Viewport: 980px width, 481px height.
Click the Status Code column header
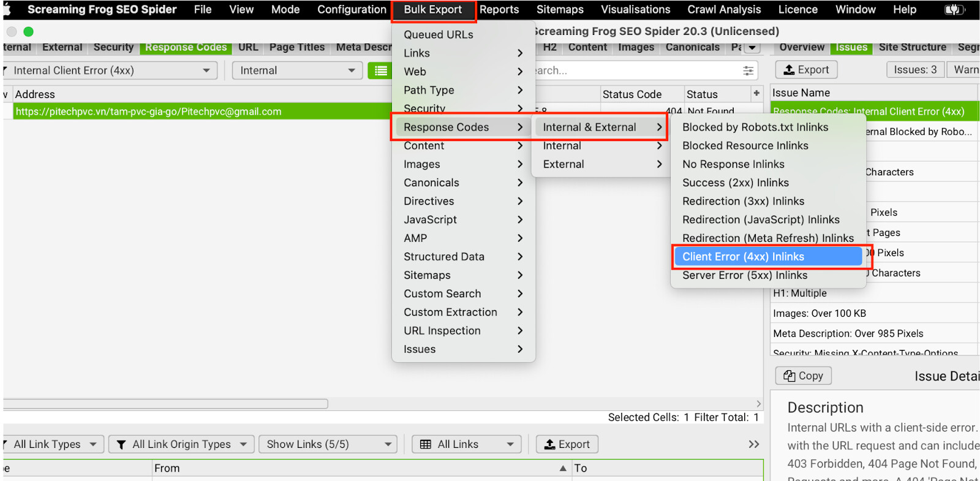(x=641, y=94)
